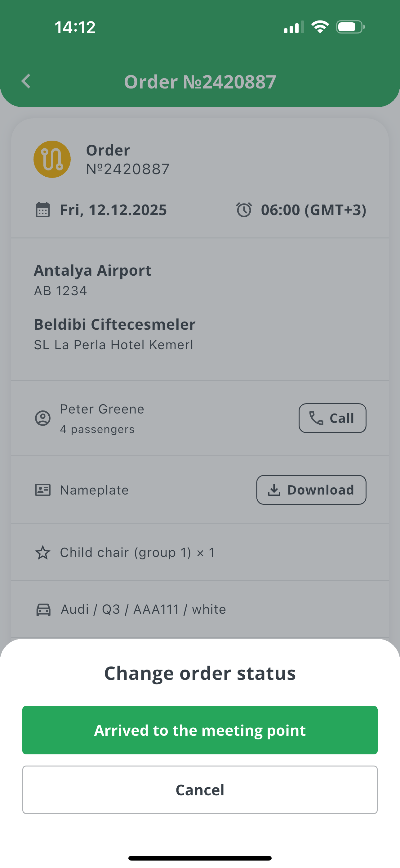The width and height of the screenshot is (400, 868).
Task: Tap the nameplate ID card icon
Action: click(x=43, y=490)
